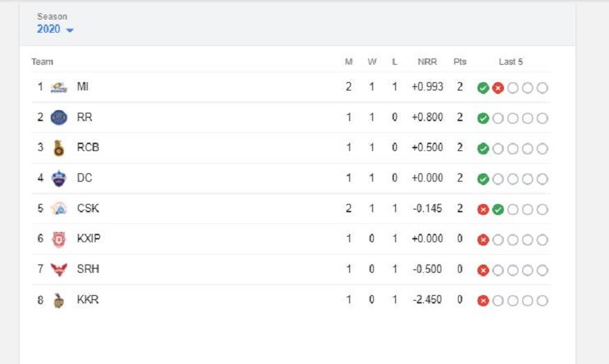This screenshot has height=364, width=609.
Task: Click CSK's green win indicator
Action: point(498,209)
